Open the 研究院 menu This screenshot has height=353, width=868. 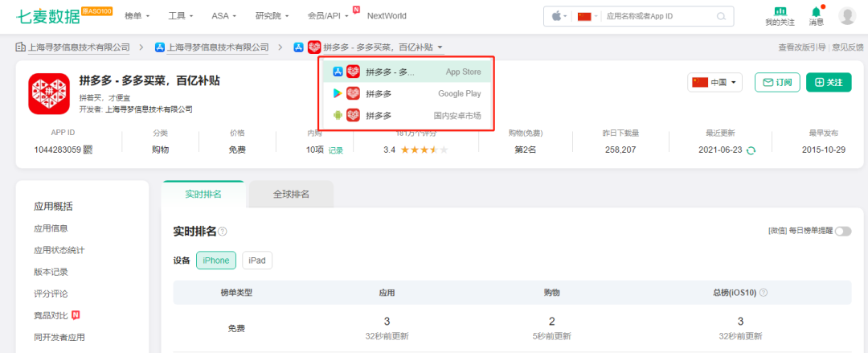272,16
